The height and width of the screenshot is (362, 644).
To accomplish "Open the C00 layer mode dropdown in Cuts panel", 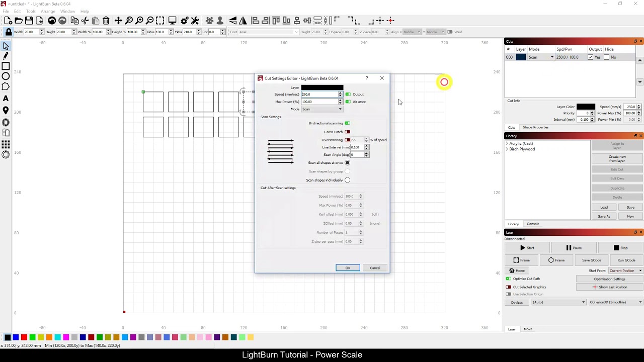I will coord(541,57).
